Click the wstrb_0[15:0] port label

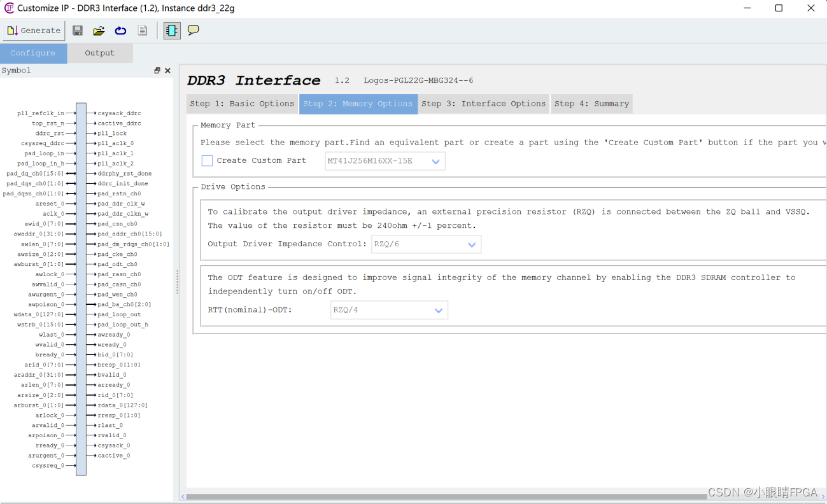pyautogui.click(x=41, y=325)
